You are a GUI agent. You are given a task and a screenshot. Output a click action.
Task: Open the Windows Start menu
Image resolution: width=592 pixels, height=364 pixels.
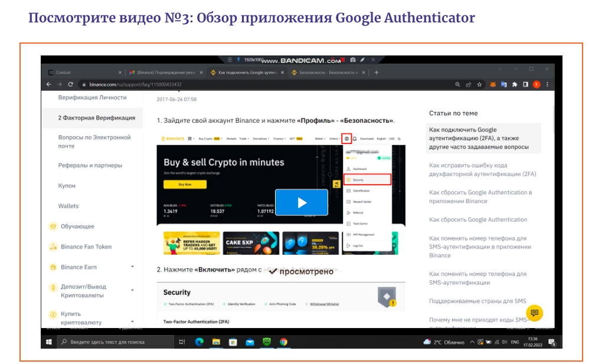pyautogui.click(x=49, y=342)
